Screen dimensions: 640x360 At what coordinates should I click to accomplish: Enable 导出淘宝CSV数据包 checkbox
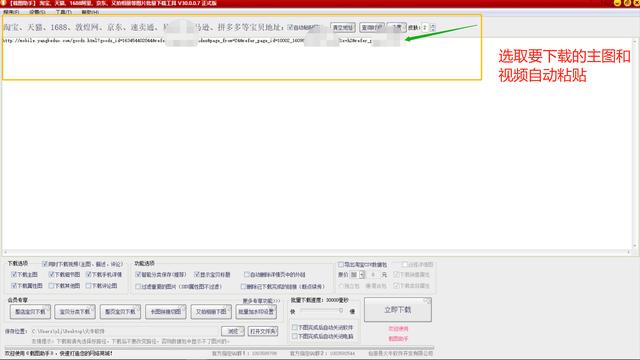(x=341, y=264)
